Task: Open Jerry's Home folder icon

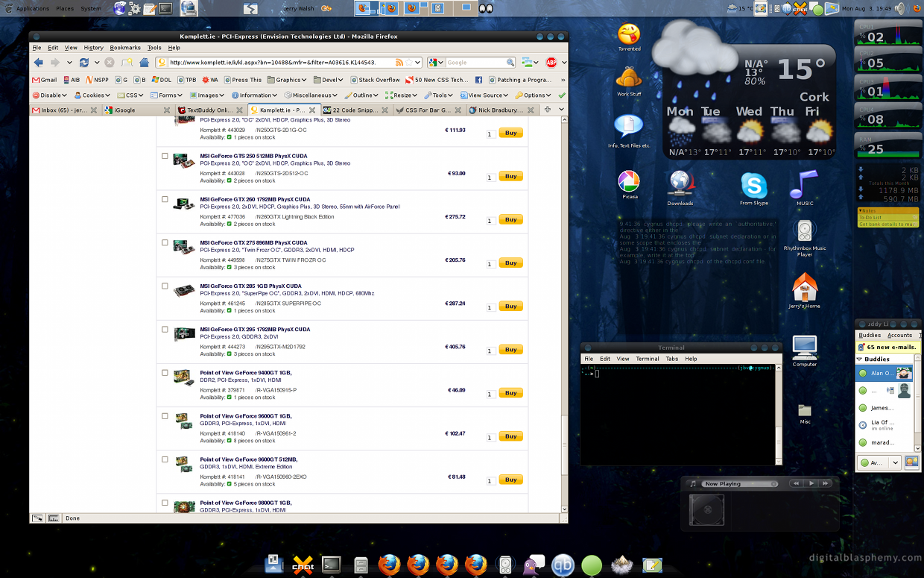Action: (804, 286)
